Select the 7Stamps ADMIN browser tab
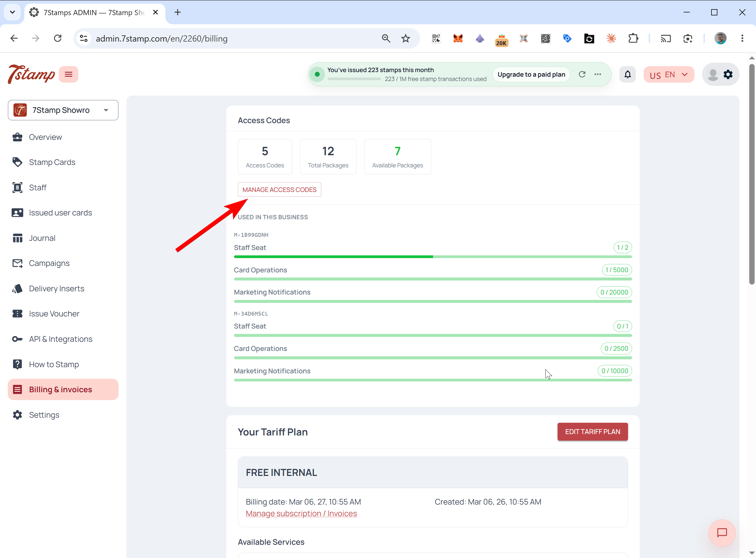 94,12
